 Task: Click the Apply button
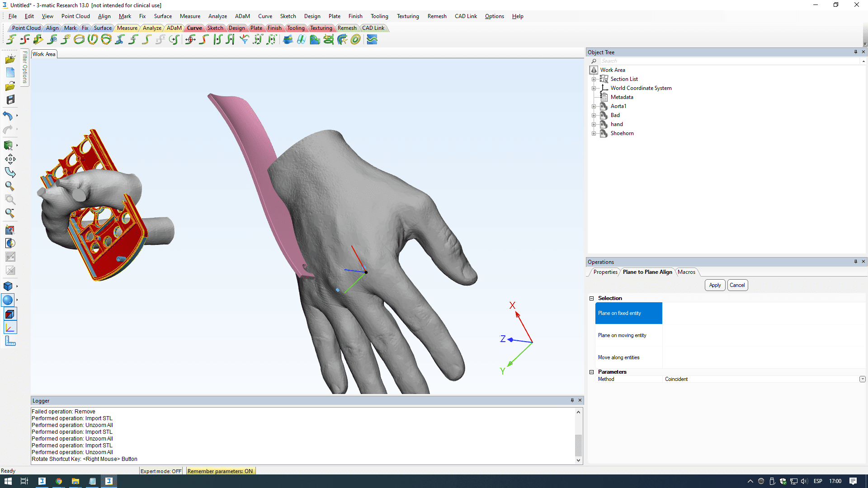(x=715, y=285)
